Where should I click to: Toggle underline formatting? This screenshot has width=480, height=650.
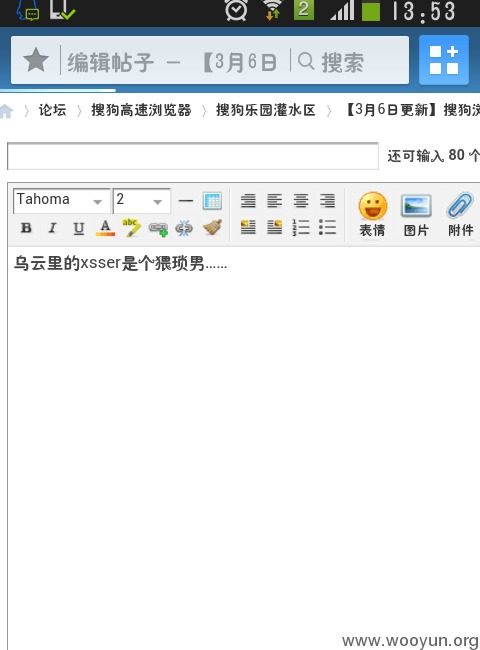[79, 228]
